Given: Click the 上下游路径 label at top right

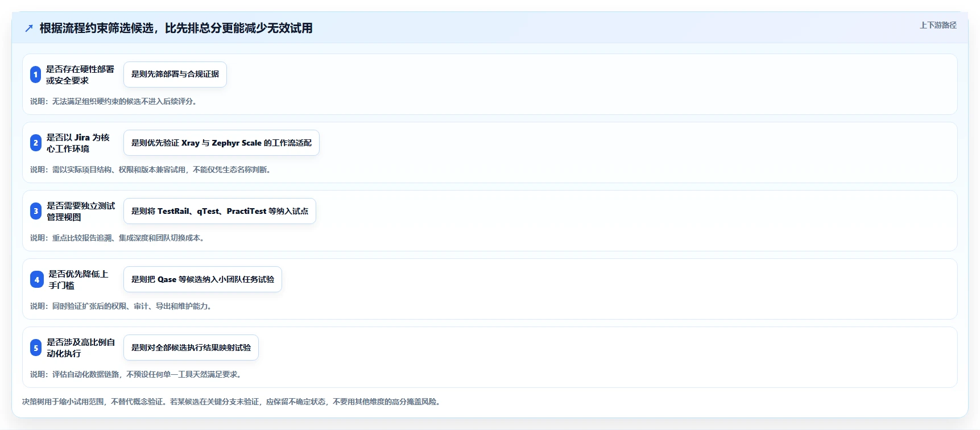Looking at the screenshot, I should click(x=938, y=25).
